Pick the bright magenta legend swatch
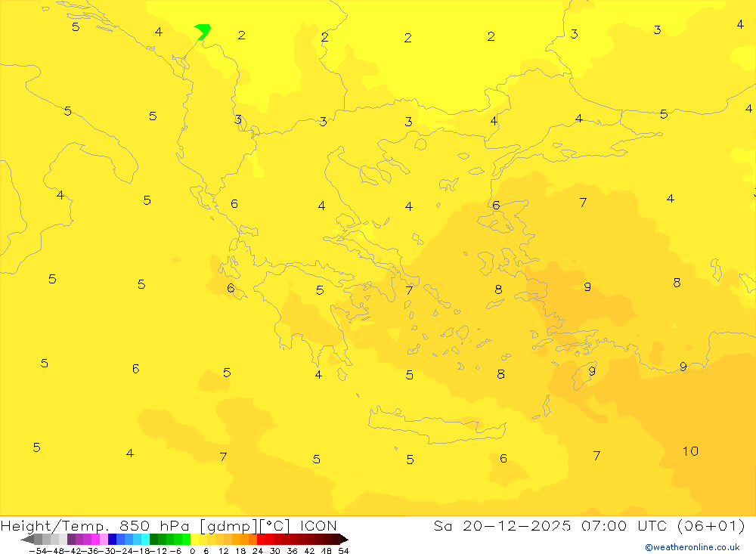This screenshot has height=554, width=756. tap(95, 539)
